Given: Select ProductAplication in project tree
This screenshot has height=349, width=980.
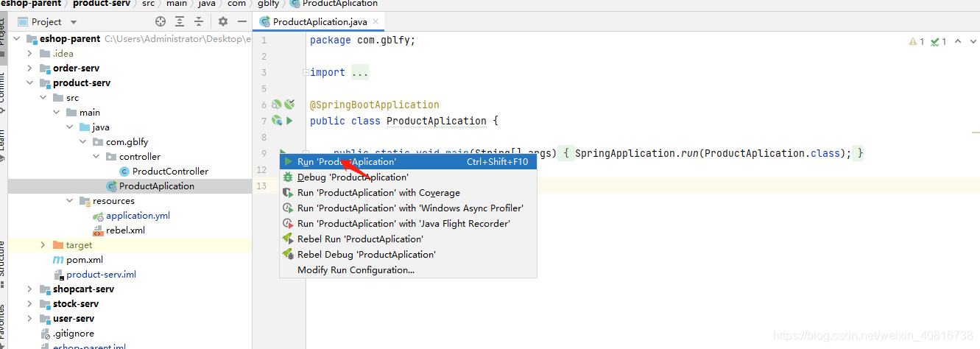Looking at the screenshot, I should click(157, 186).
